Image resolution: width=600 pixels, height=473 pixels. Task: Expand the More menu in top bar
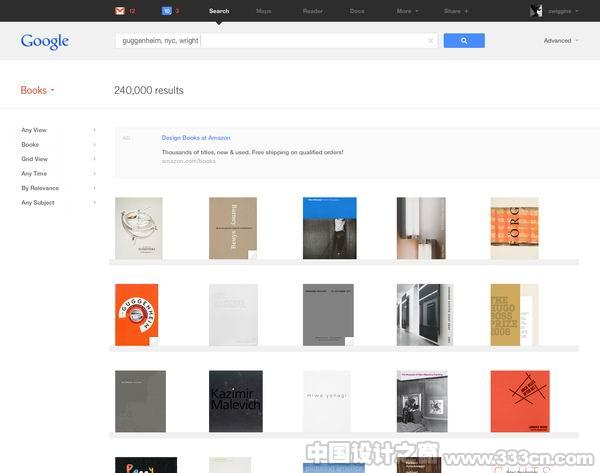pyautogui.click(x=408, y=11)
